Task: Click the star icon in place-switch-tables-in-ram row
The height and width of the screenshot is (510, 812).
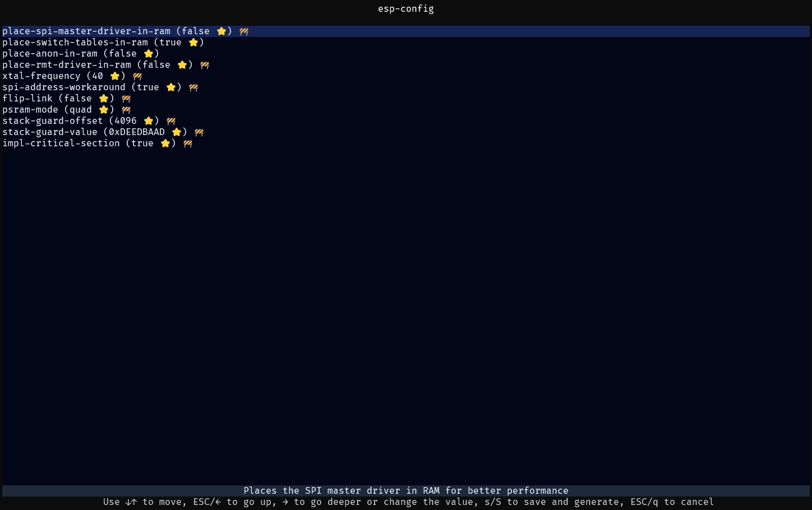Action: (x=193, y=43)
